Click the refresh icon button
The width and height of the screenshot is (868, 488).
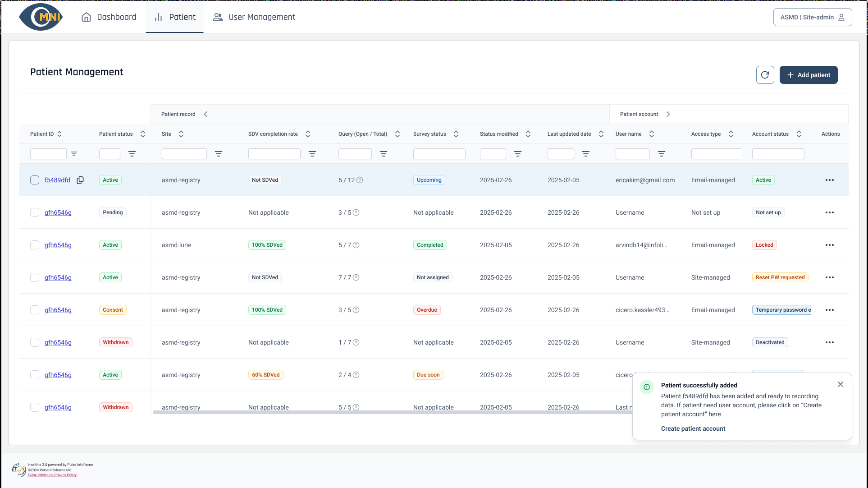point(765,75)
